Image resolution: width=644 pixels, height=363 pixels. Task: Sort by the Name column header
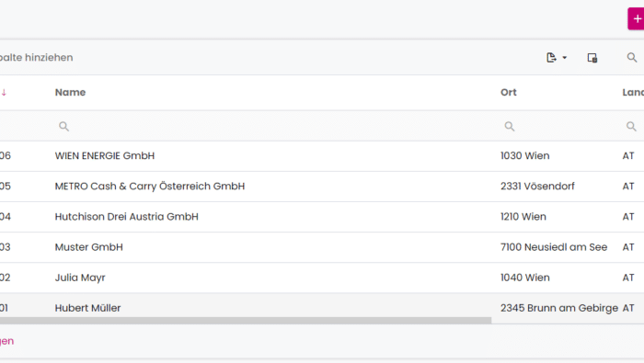tap(70, 92)
